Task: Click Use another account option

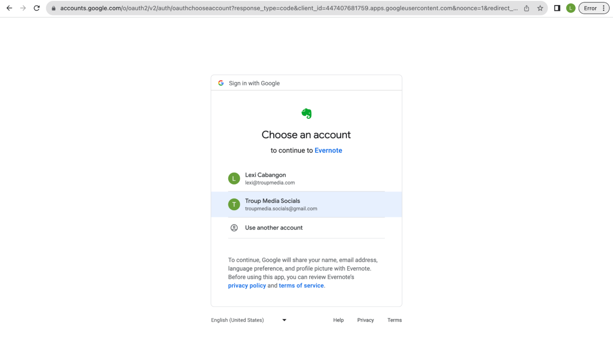Action: [x=274, y=228]
